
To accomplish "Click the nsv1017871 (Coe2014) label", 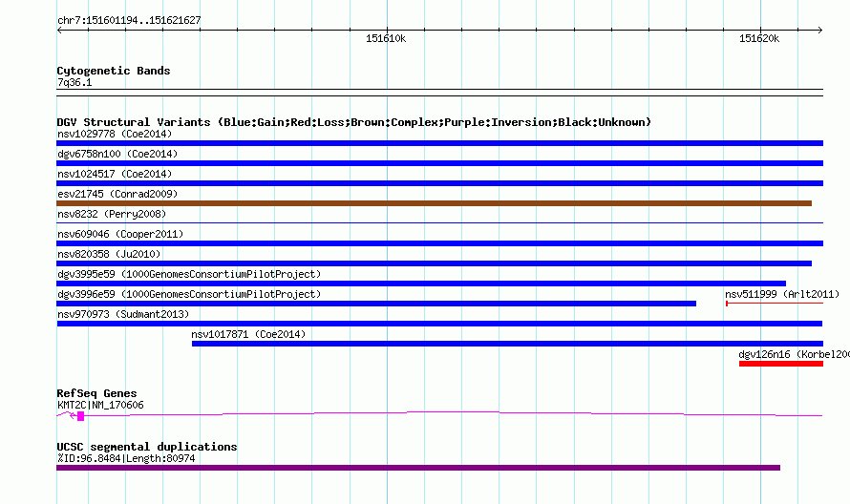I will (248, 334).
